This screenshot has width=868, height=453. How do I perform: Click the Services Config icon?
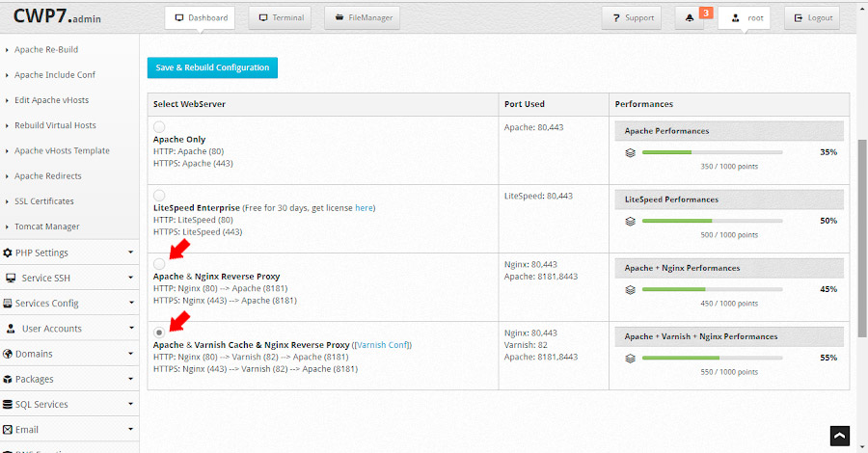pyautogui.click(x=7, y=303)
